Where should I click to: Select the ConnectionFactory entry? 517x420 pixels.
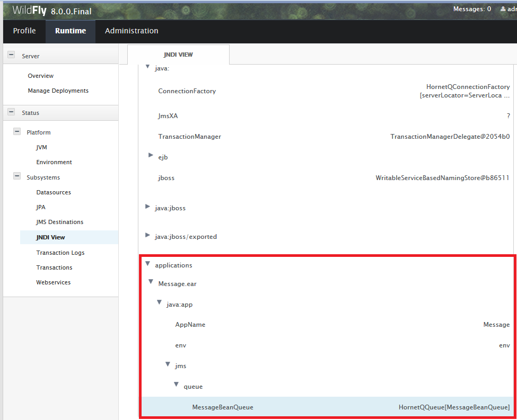[x=187, y=91]
